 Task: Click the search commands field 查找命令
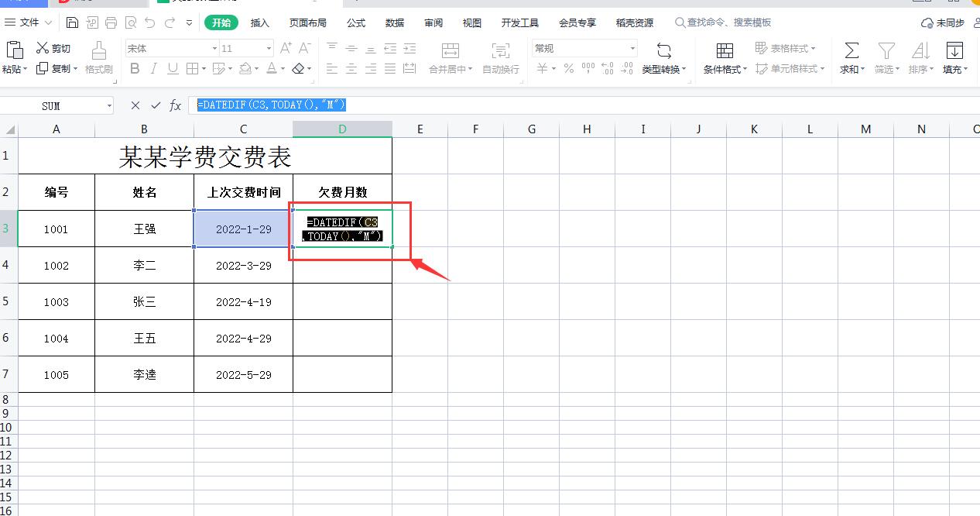tap(724, 23)
